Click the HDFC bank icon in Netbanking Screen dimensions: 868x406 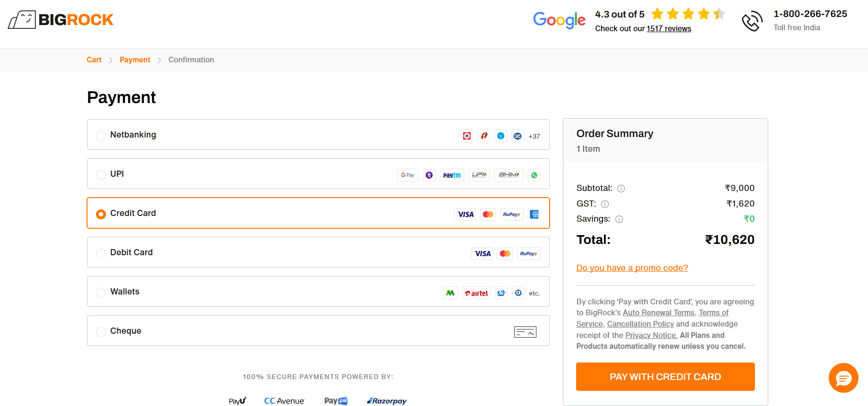click(467, 136)
